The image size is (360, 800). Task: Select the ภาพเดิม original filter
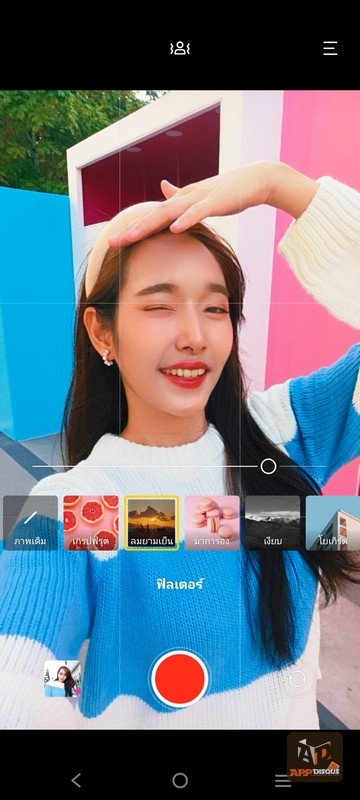[31, 523]
